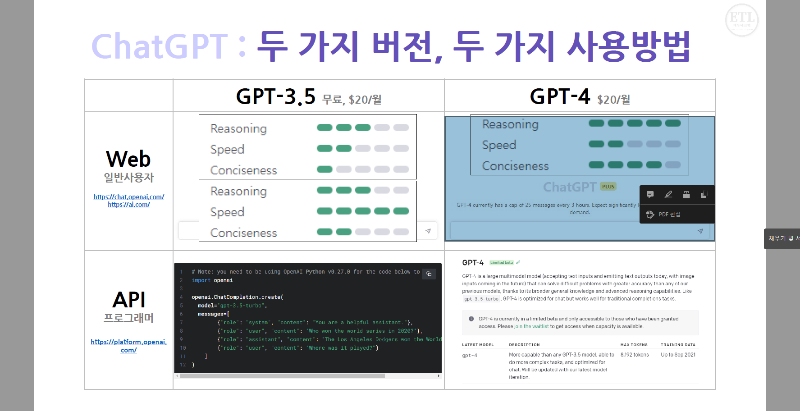Open the ai.com link
Screen dimensions: 800x411
click(x=129, y=204)
